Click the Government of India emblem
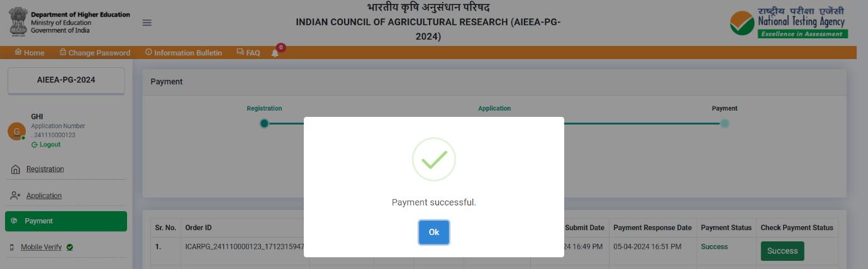Image resolution: width=868 pixels, height=269 pixels. click(x=18, y=22)
